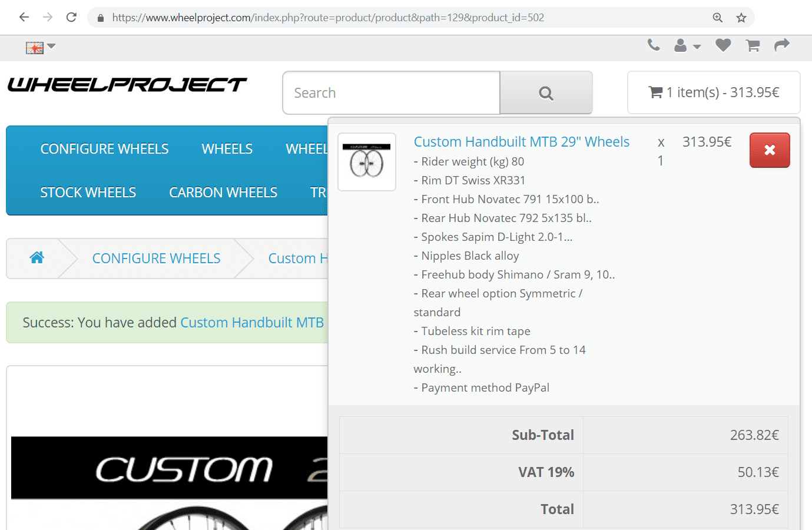Follow the Custom Handbuilt MTB link in success message
The image size is (812, 530).
pyautogui.click(x=252, y=323)
